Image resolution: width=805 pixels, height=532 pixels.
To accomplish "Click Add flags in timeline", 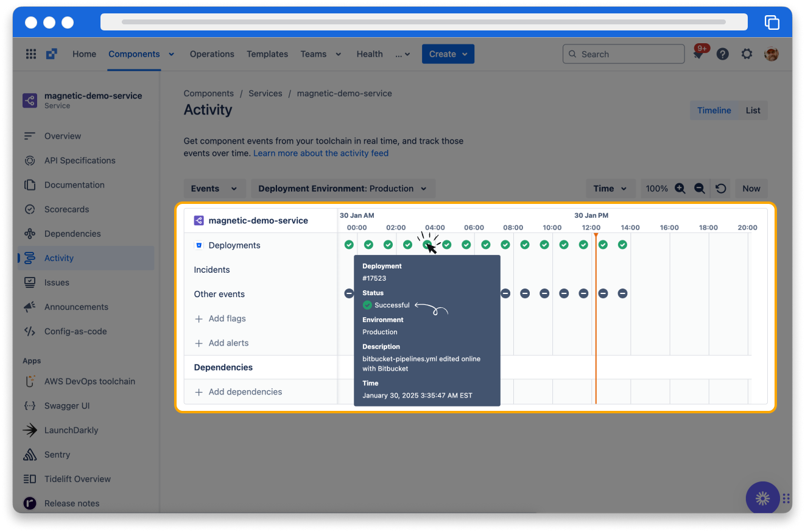I will 220,318.
